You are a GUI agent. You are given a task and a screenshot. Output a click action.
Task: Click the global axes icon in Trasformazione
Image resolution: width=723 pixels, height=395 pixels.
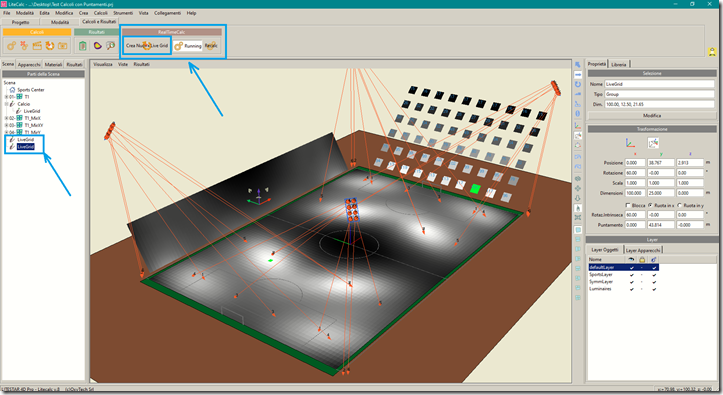(x=630, y=143)
